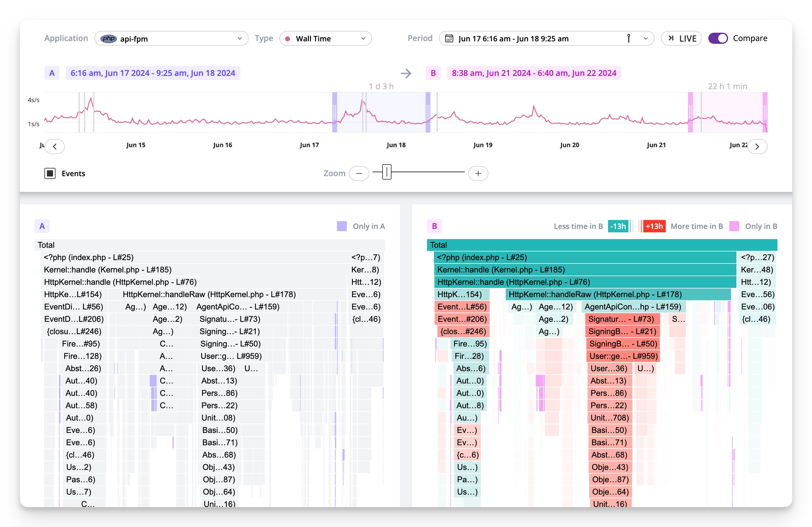Click the LIVE skip-forward icon
This screenshot has height=527, width=812.
pyautogui.click(x=671, y=38)
